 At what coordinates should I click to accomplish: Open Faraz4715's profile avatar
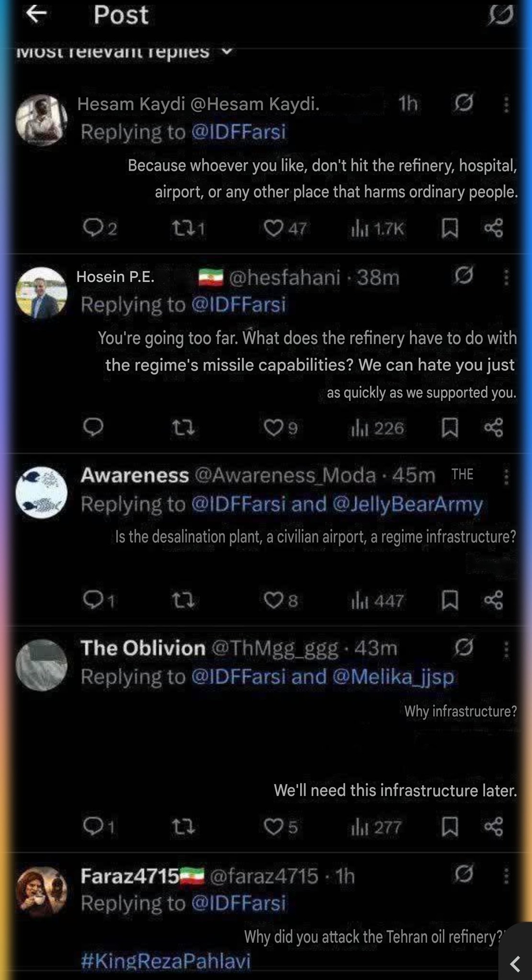click(x=41, y=891)
